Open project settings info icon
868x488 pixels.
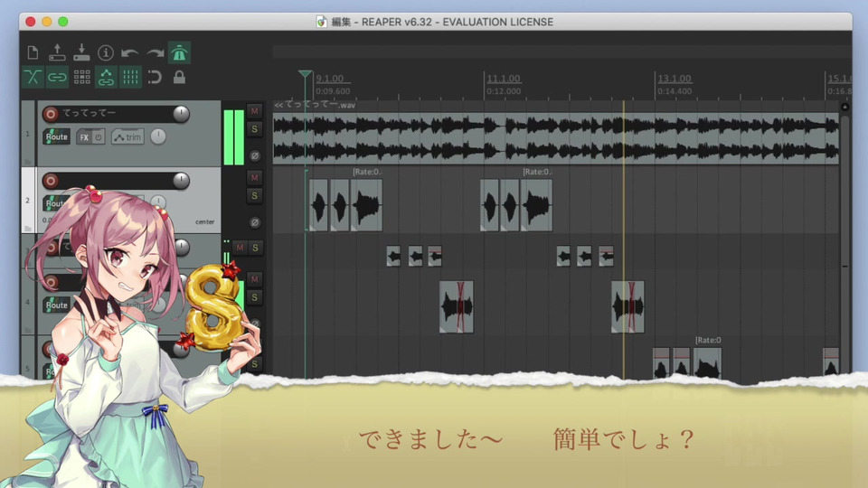coord(106,52)
